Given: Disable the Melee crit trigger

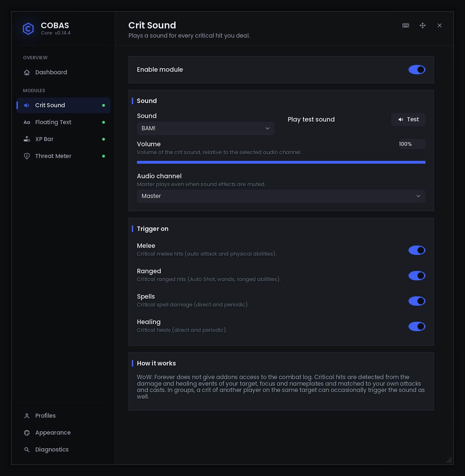Looking at the screenshot, I should [x=417, y=250].
